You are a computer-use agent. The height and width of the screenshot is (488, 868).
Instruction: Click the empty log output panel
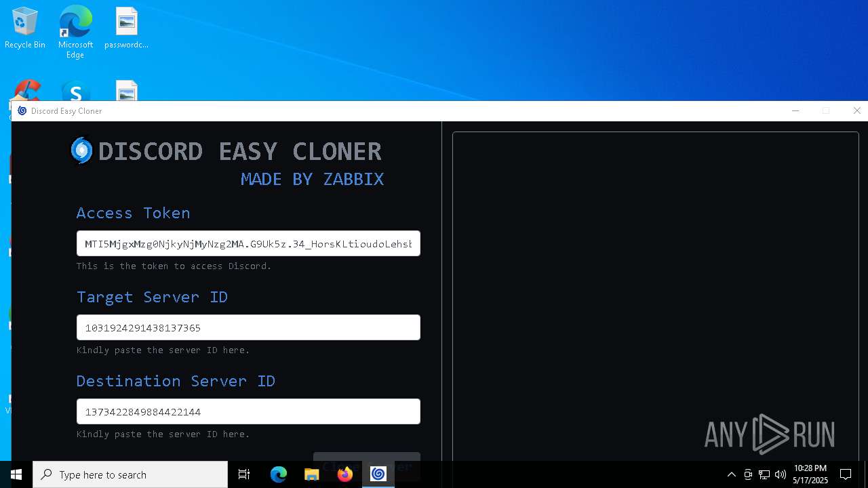tap(656, 296)
